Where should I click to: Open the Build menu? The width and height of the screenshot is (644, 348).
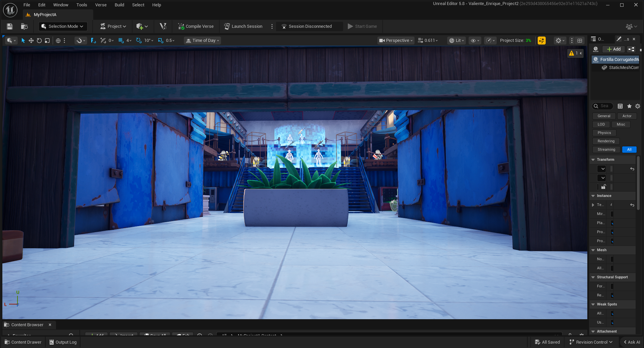click(119, 5)
